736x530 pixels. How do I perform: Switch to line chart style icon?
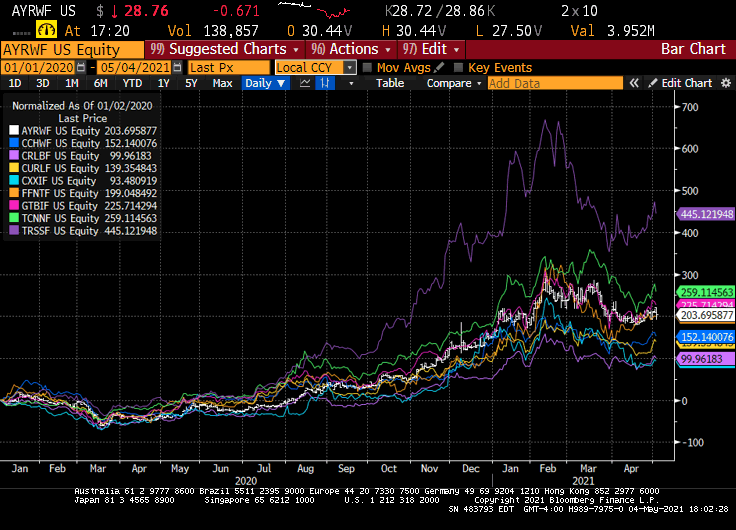click(305, 83)
